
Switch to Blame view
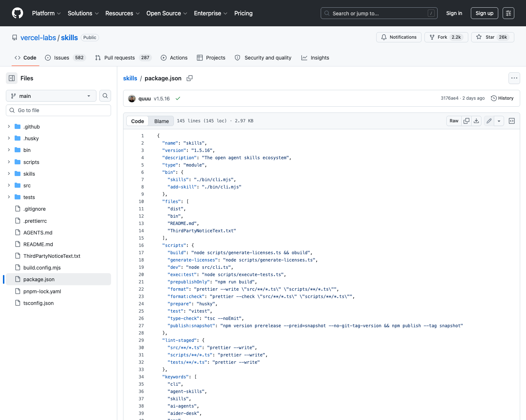coord(161,121)
